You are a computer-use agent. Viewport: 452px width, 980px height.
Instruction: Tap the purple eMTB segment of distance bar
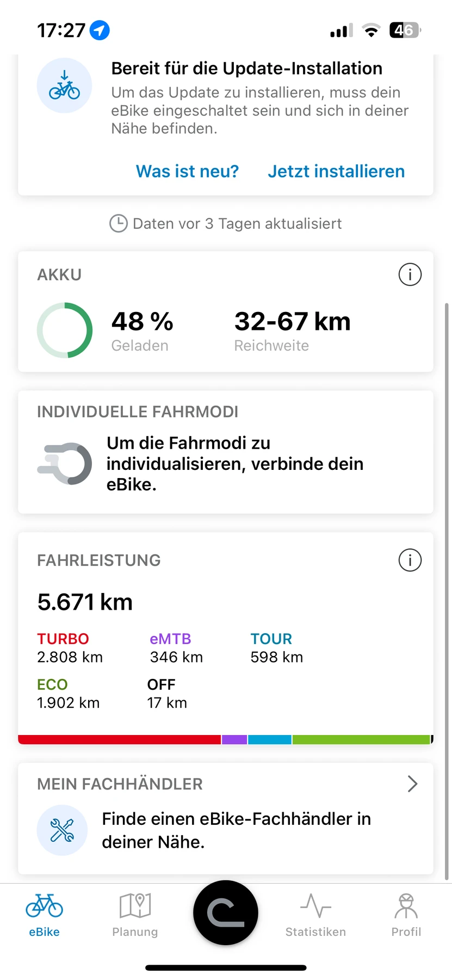[234, 739]
